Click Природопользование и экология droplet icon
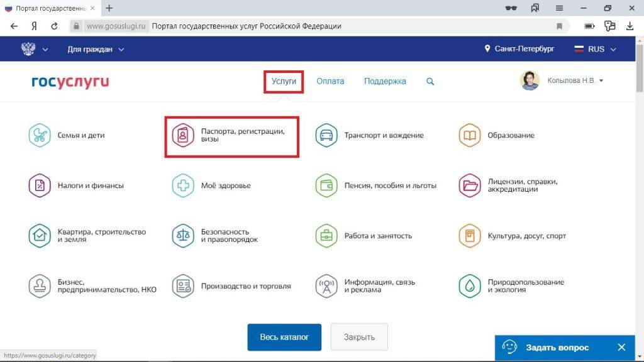This screenshot has width=644, height=362. pyautogui.click(x=469, y=286)
